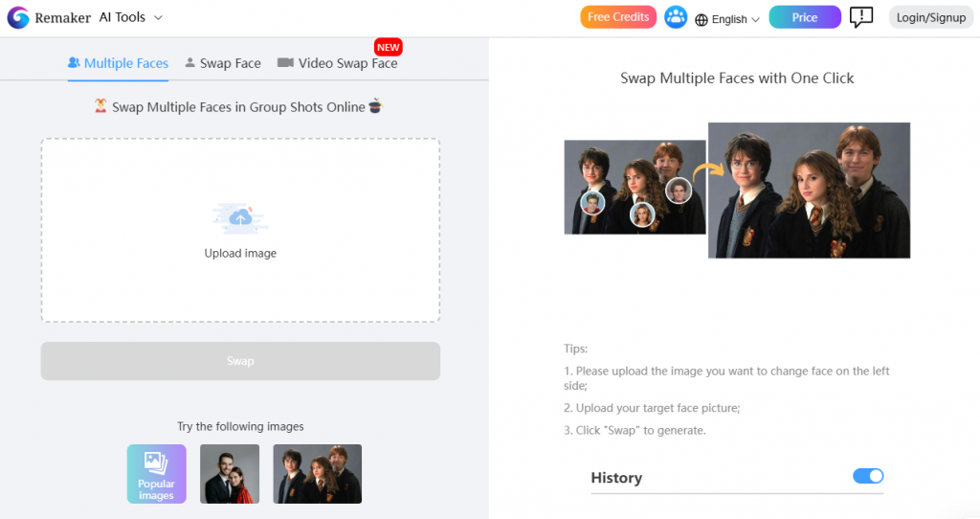
Task: Open the AI Tools dropdown menu
Action: (x=131, y=17)
